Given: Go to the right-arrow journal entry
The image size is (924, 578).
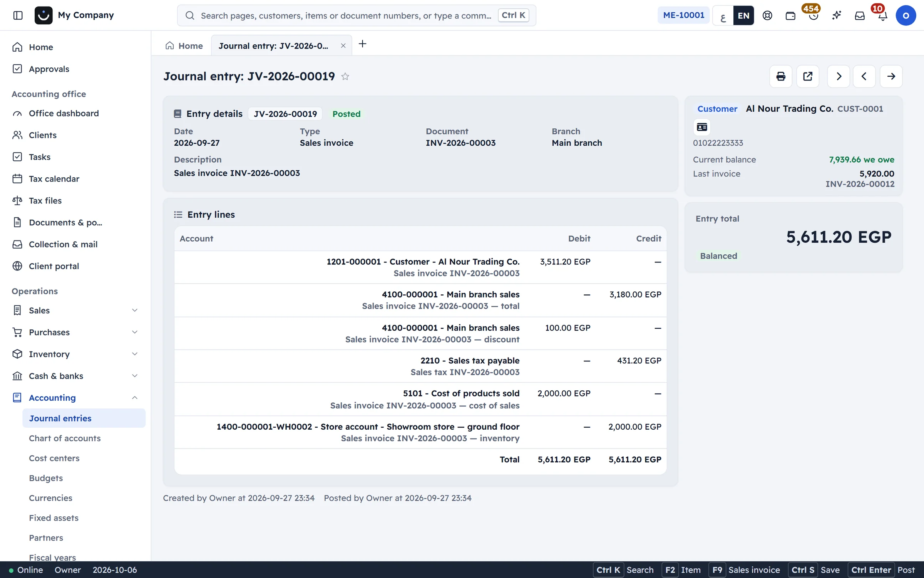Looking at the screenshot, I should coord(891,76).
